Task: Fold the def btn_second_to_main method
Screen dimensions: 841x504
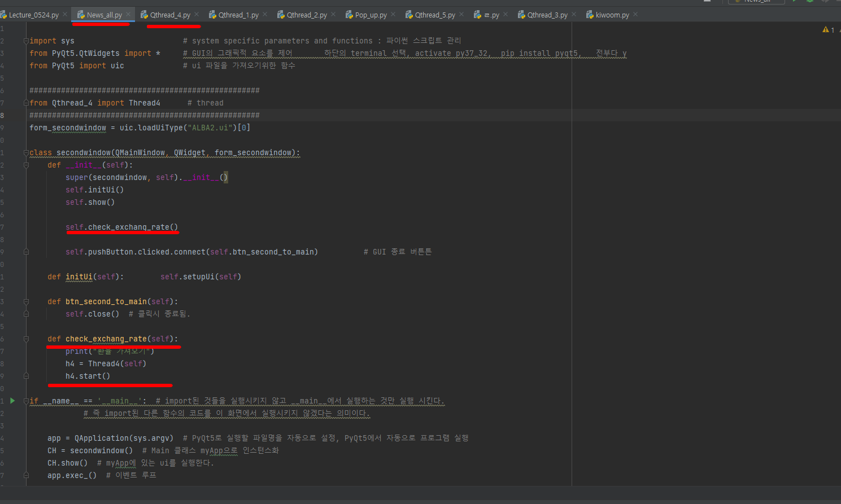Action: click(x=26, y=301)
